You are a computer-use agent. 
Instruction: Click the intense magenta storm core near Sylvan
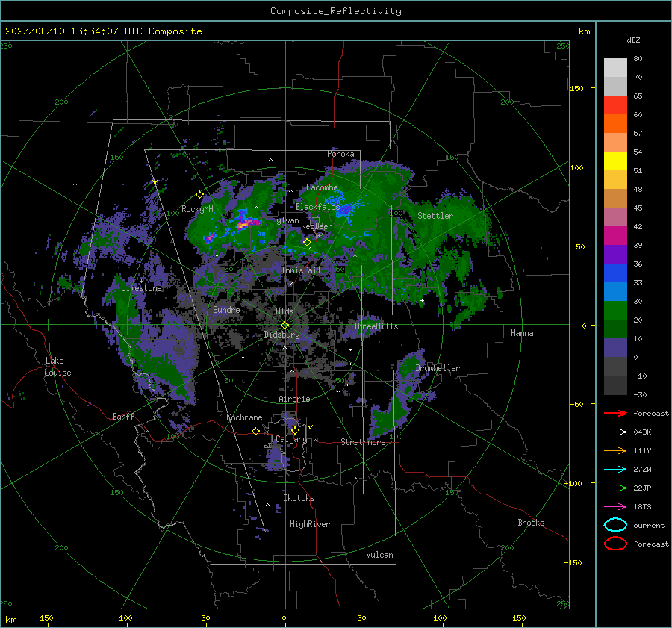[x=247, y=223]
